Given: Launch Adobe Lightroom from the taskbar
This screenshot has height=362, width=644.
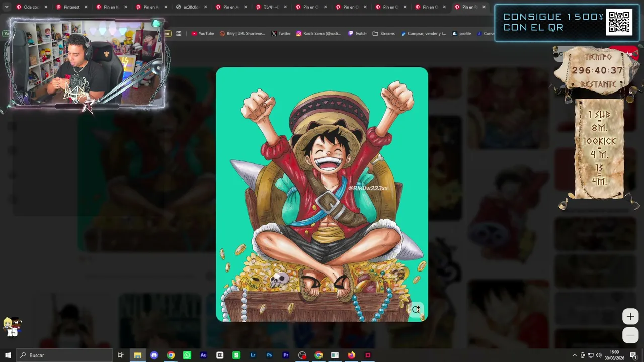Looking at the screenshot, I should 253,355.
